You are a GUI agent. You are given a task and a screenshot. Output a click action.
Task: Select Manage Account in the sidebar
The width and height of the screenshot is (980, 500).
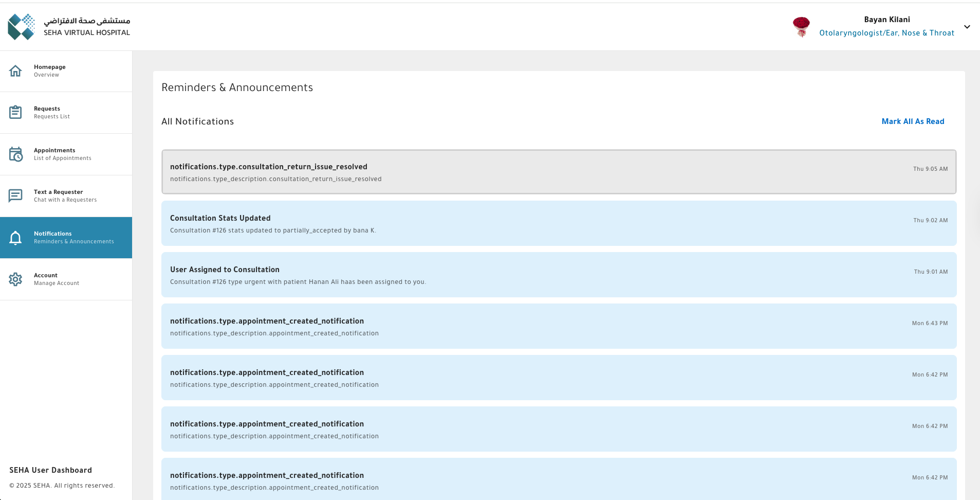point(56,279)
